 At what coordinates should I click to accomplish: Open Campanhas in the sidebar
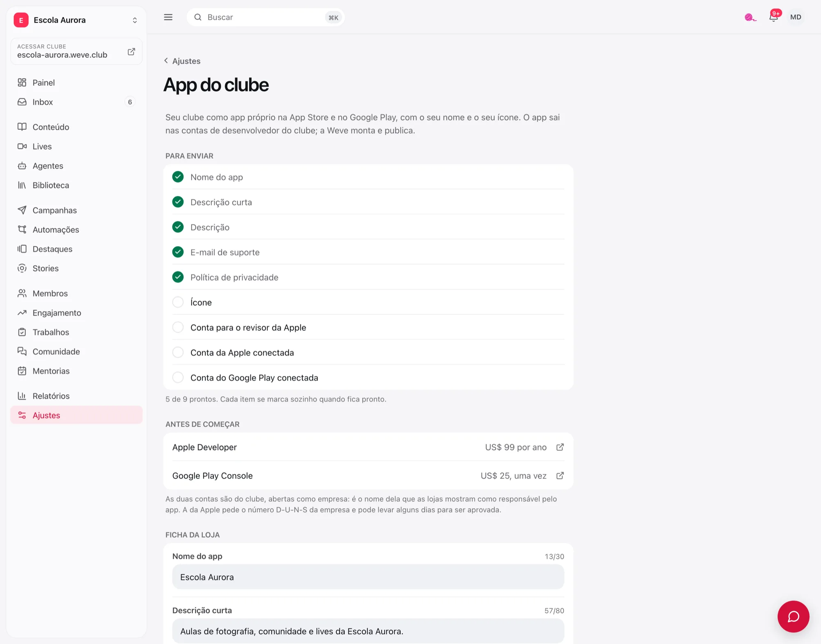click(x=76, y=210)
